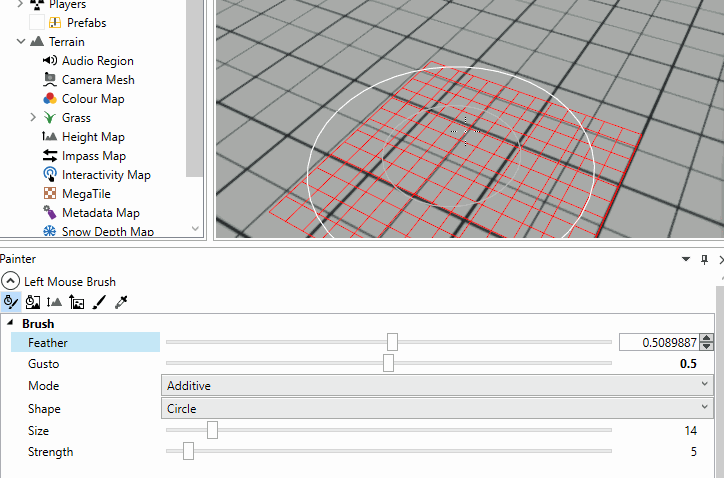Select the height adjust mountain tool icon
Screen dimensions: 724x478
point(54,303)
